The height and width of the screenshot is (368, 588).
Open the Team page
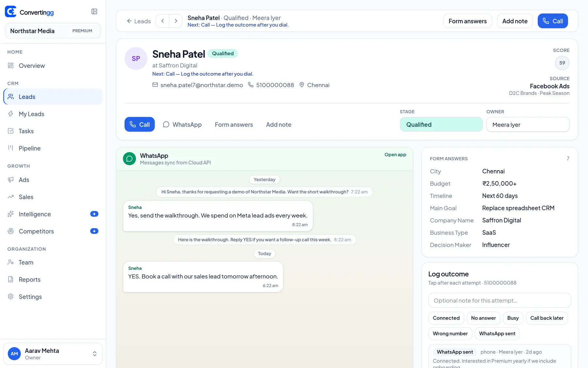point(53,262)
